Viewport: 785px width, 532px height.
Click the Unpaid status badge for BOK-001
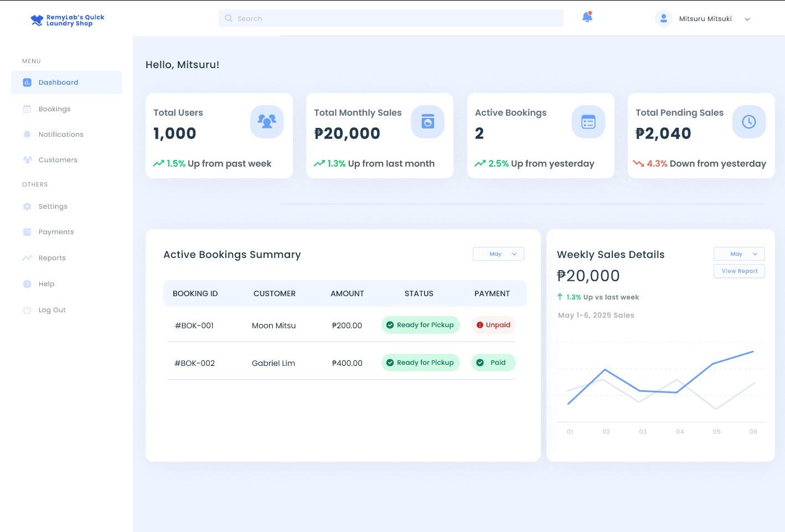pyautogui.click(x=493, y=325)
